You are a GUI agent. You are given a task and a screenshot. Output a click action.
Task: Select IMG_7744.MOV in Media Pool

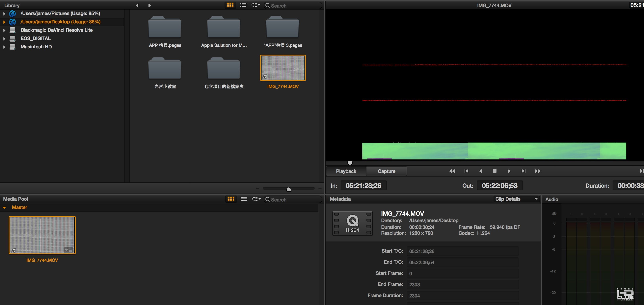click(x=42, y=235)
